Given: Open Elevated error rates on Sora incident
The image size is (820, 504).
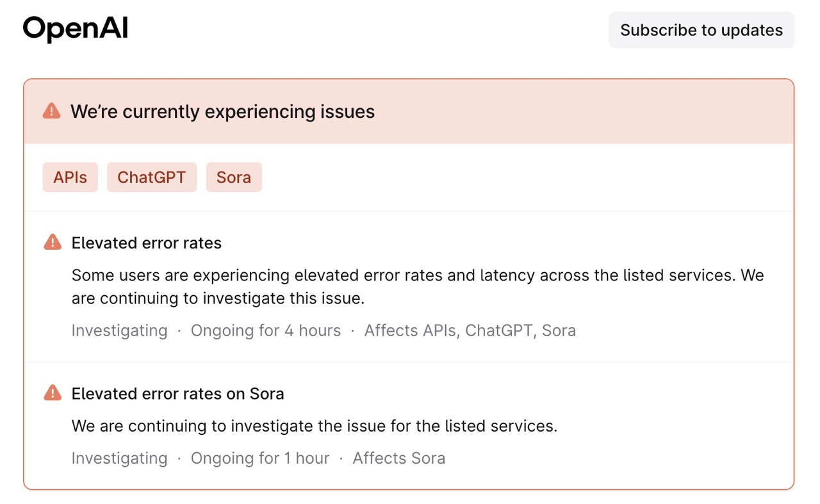Looking at the screenshot, I should point(178,394).
